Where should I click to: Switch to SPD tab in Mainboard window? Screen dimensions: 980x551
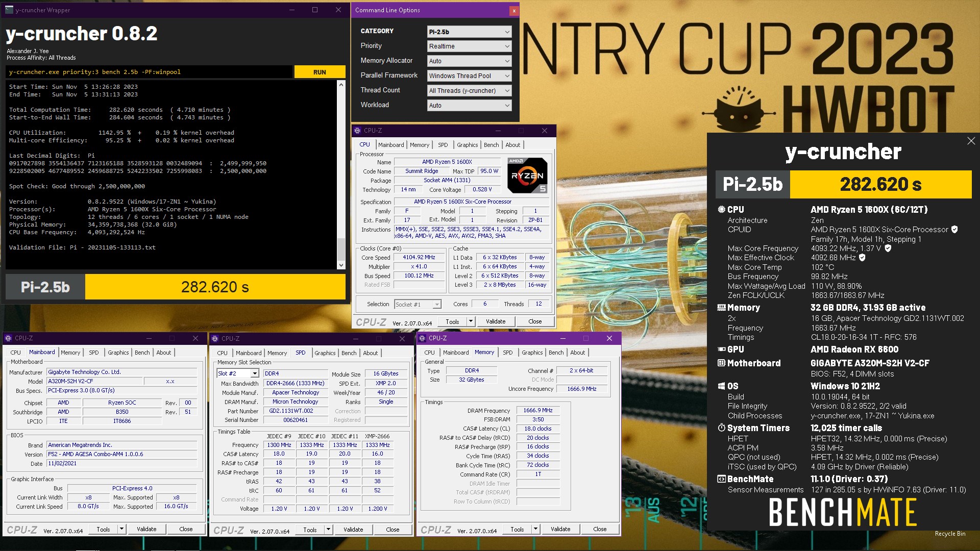point(94,353)
